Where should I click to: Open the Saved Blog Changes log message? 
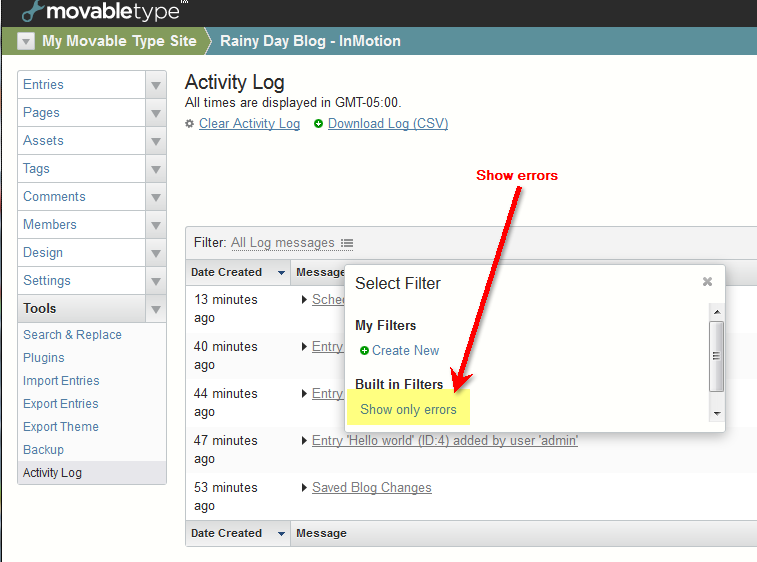pos(372,488)
